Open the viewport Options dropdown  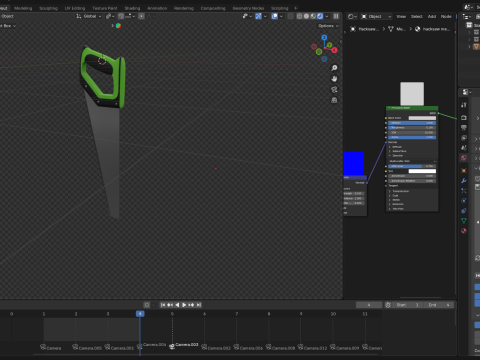(x=328, y=26)
